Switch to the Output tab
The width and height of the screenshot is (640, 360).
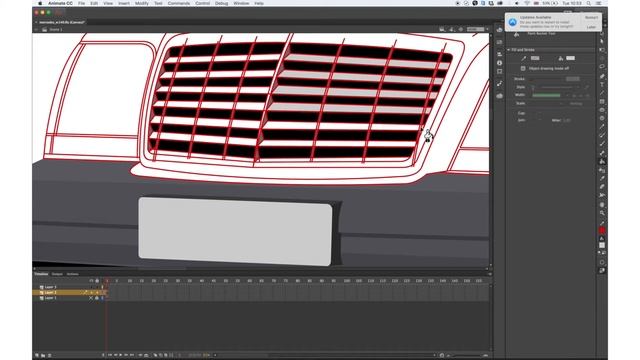(57, 274)
